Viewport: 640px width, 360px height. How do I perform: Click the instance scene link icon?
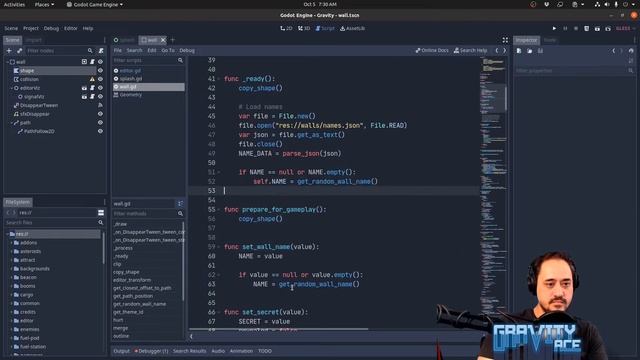(x=20, y=51)
